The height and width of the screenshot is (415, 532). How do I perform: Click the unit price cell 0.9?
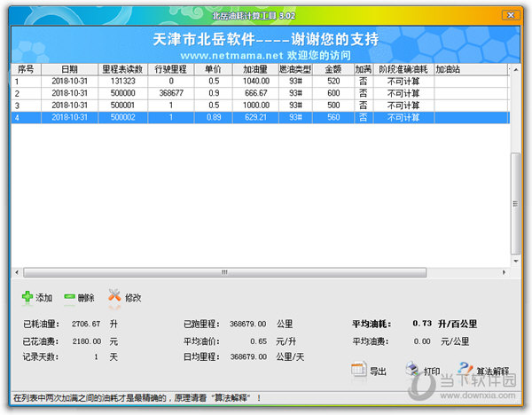214,93
